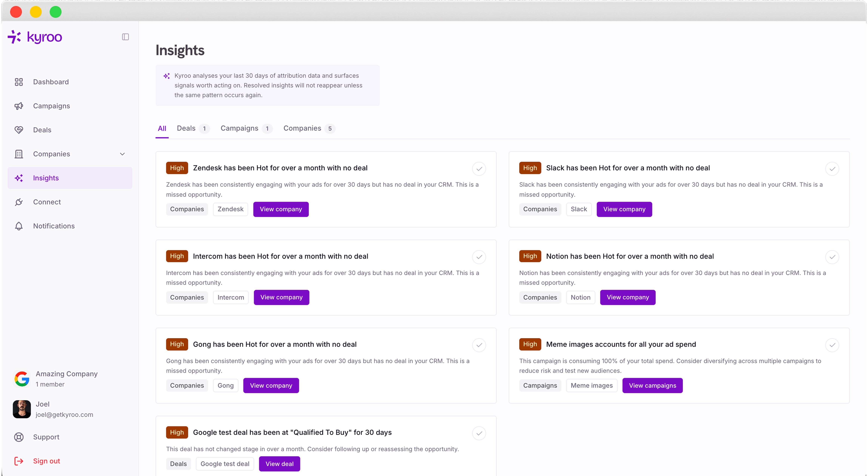Click the Kyroo logo

(x=35, y=37)
